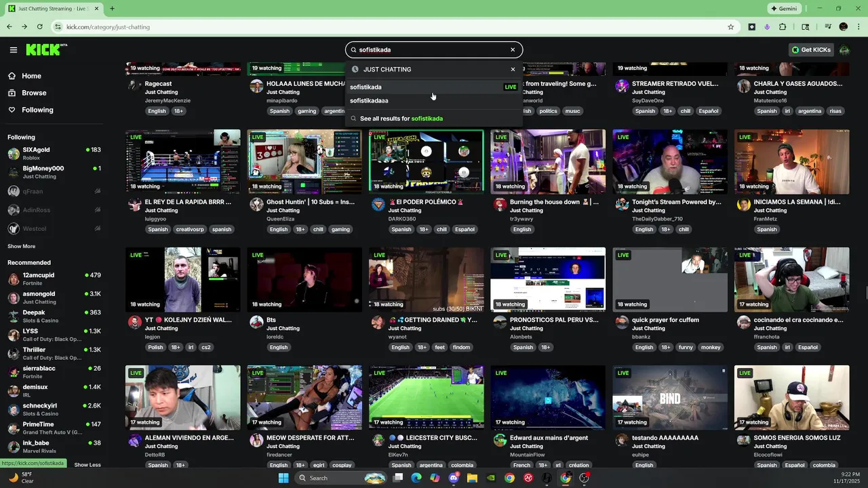Image resolution: width=868 pixels, height=488 pixels.
Task: Open SIXAgold followed channel
Action: (54, 153)
